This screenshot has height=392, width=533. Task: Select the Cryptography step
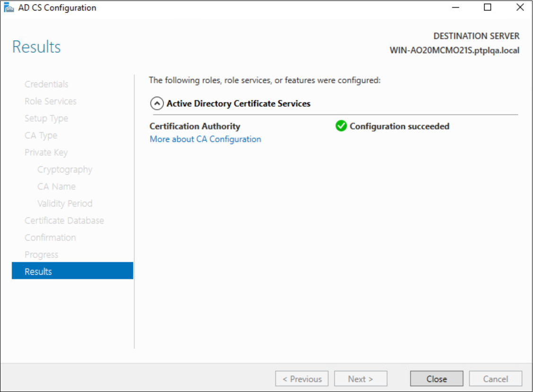(x=65, y=169)
